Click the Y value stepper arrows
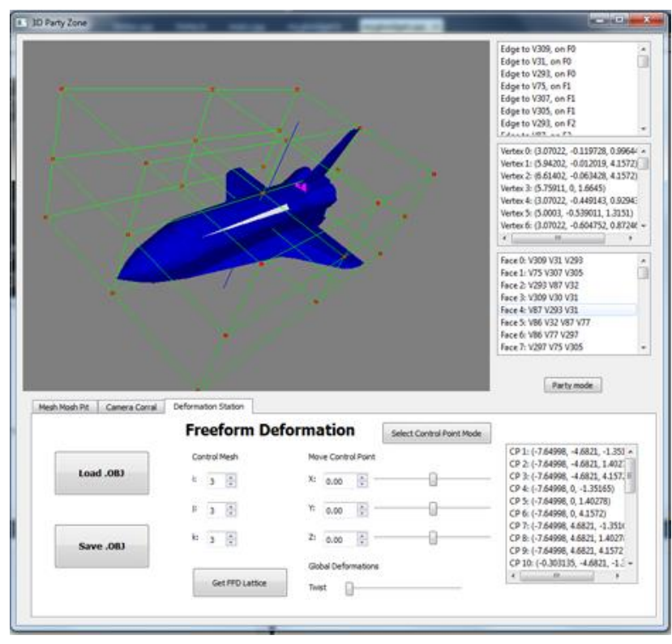 [362, 509]
